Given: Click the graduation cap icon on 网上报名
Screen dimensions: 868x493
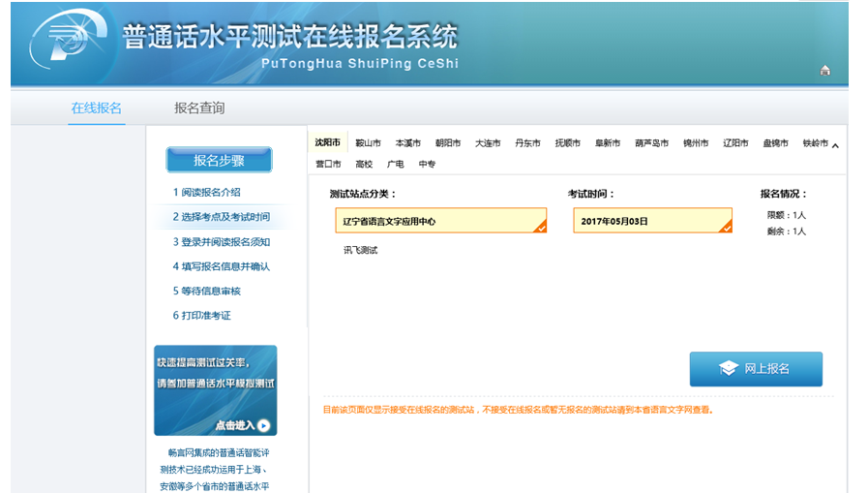Looking at the screenshot, I should pos(728,369).
